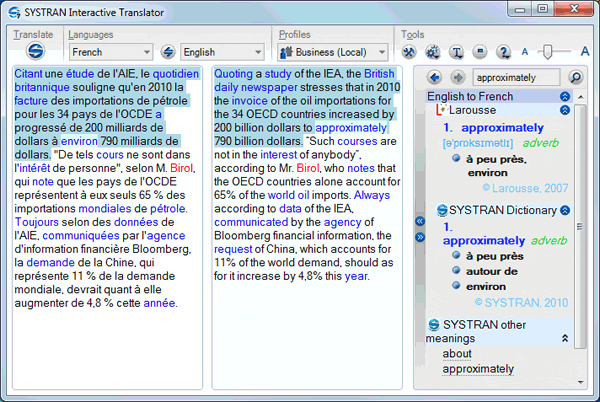This screenshot has width=600, height=402.
Task: Click 'facture' in the source pane
Action: click(x=31, y=101)
